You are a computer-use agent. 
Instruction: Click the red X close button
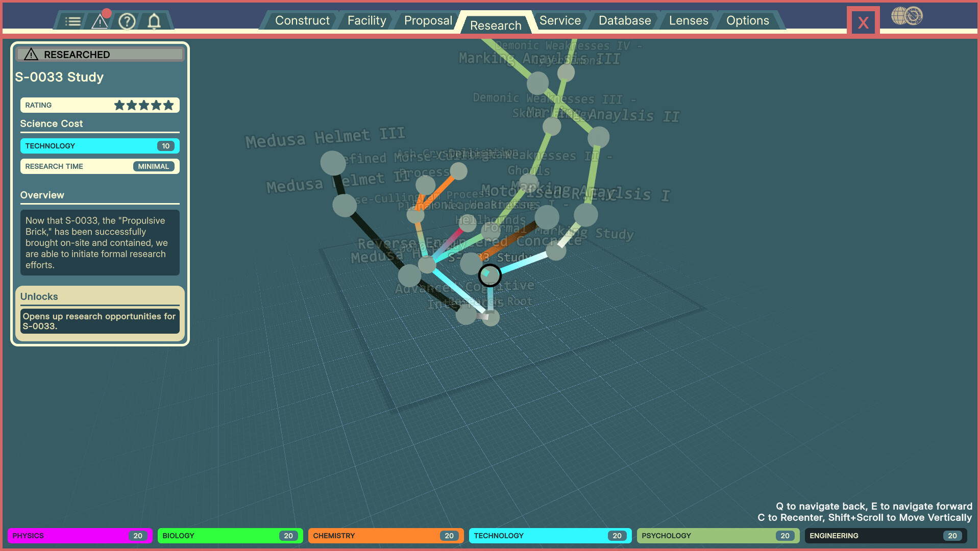(863, 22)
